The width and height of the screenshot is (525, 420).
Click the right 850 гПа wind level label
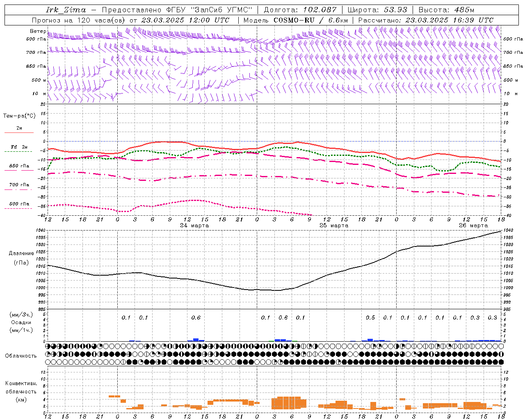513,66
